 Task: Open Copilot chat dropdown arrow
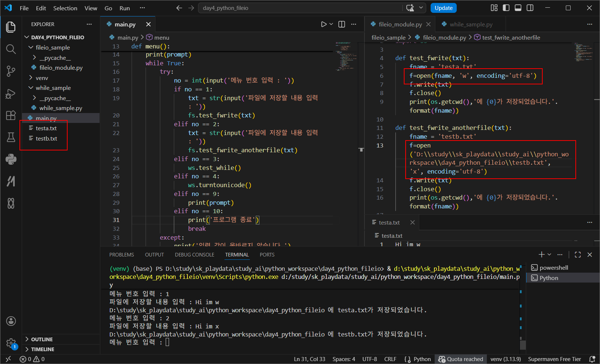(x=421, y=8)
